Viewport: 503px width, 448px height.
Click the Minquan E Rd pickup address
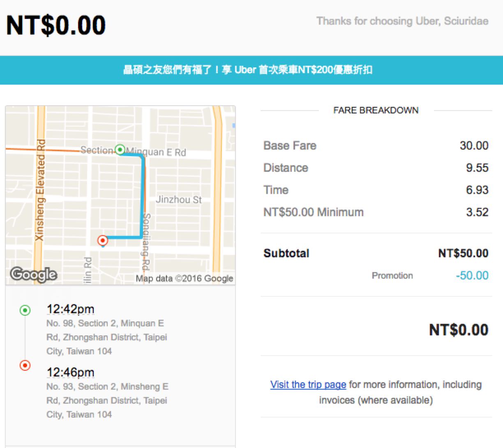coord(106,337)
